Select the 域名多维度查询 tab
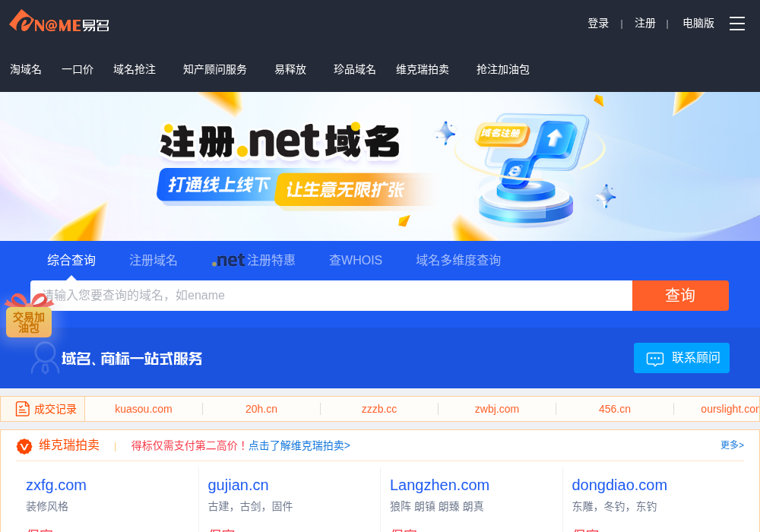 click(x=458, y=260)
